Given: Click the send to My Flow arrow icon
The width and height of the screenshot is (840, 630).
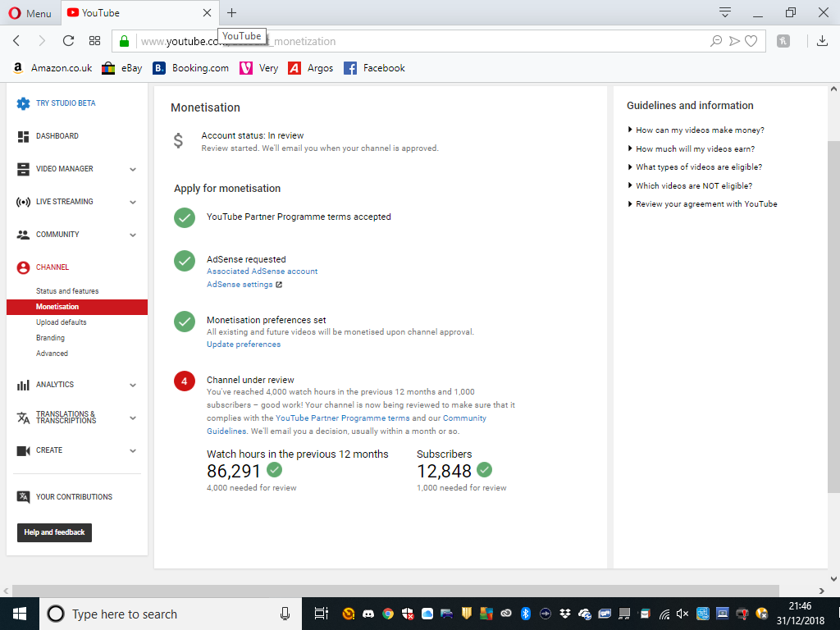Looking at the screenshot, I should point(734,41).
